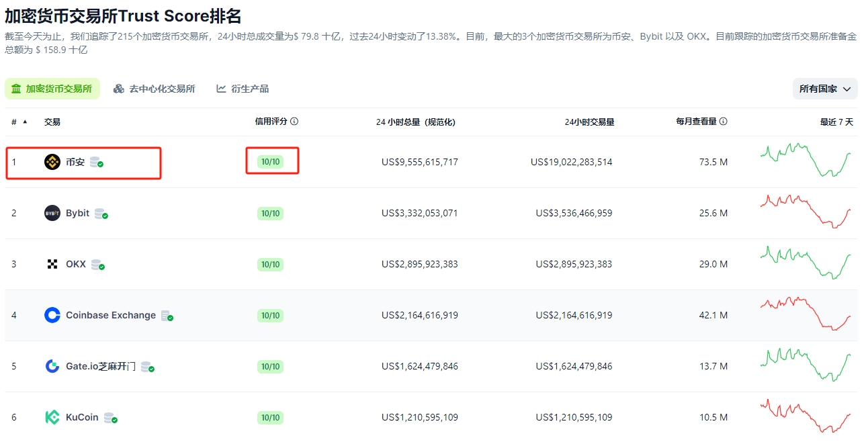Click the 29.0 M monthly visits cell
The width and height of the screenshot is (868, 442).
coord(713,264)
